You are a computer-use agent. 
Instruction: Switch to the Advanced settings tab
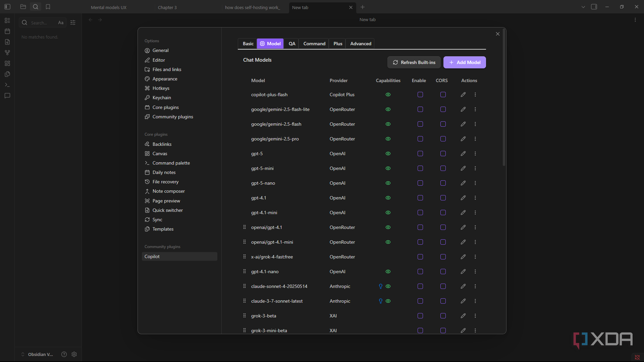point(361,44)
